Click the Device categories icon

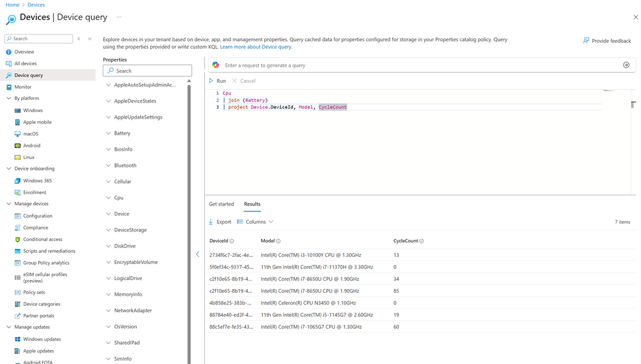pyautogui.click(x=17, y=304)
